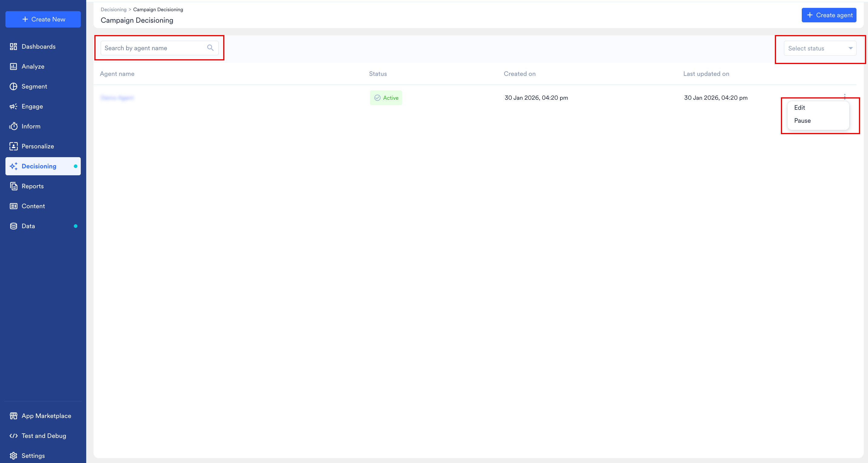Screen dimensions: 868x463
Task: Focus the Search by agent name field
Action: pos(153,48)
